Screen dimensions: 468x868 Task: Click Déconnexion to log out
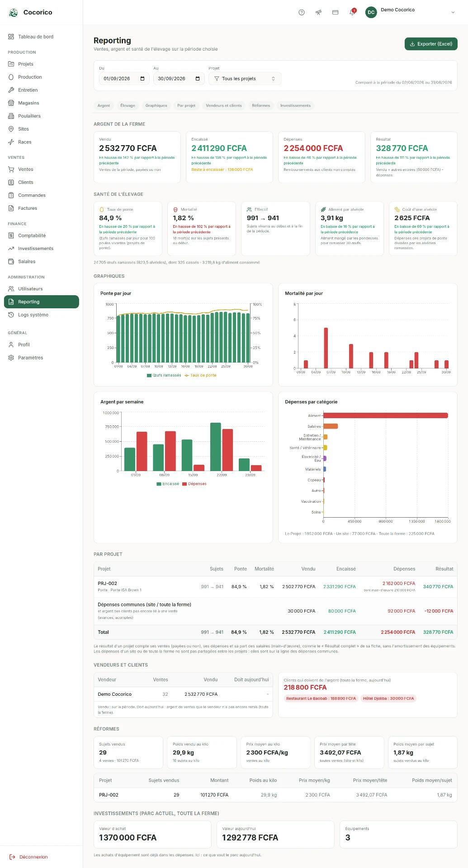click(29, 857)
